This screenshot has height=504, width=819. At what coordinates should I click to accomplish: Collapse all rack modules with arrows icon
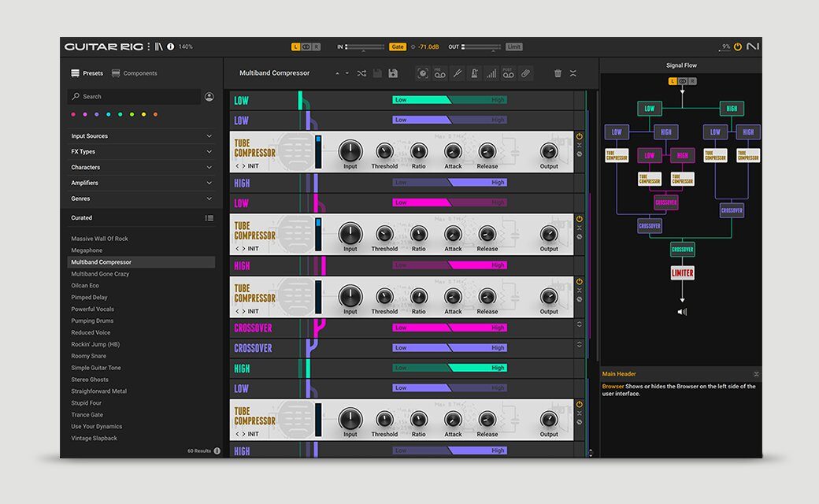pos(573,74)
